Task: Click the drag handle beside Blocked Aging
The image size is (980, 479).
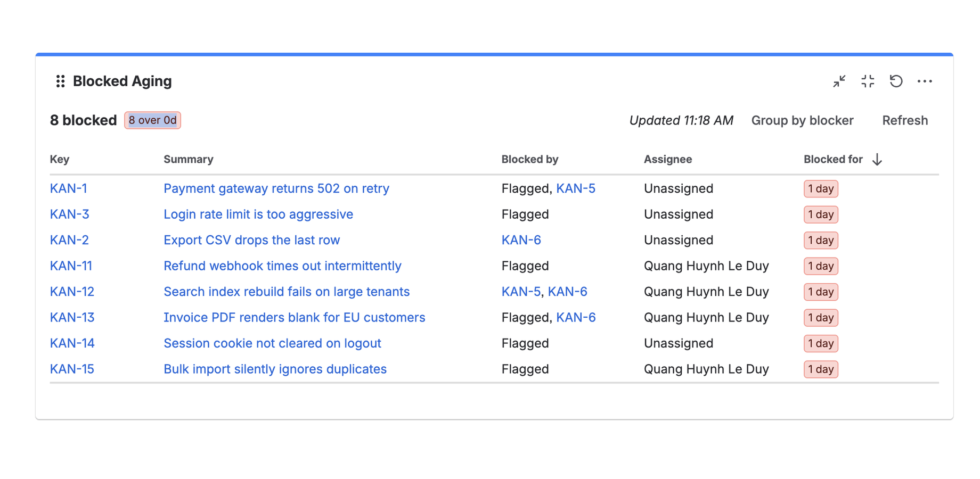Action: coord(60,81)
